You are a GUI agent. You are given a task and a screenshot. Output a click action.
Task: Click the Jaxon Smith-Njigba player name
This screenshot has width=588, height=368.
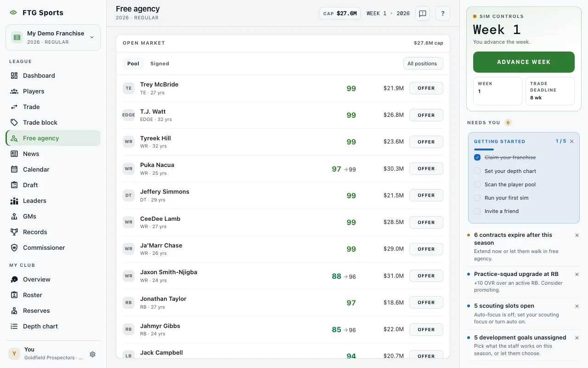(169, 272)
